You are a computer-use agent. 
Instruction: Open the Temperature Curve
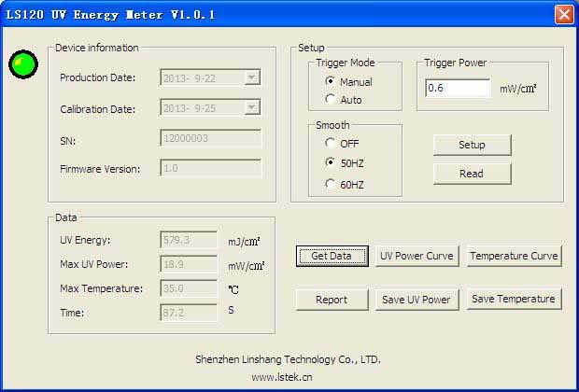click(x=514, y=256)
